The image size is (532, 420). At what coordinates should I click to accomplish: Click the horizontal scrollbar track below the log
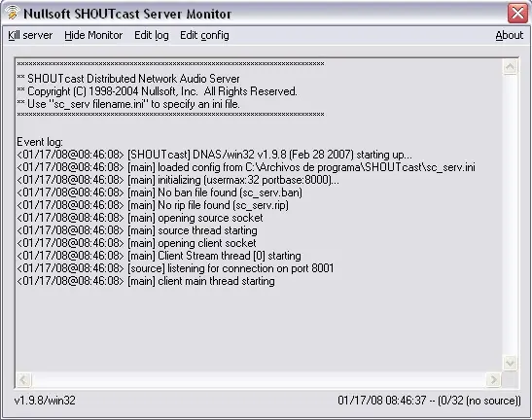(x=259, y=379)
